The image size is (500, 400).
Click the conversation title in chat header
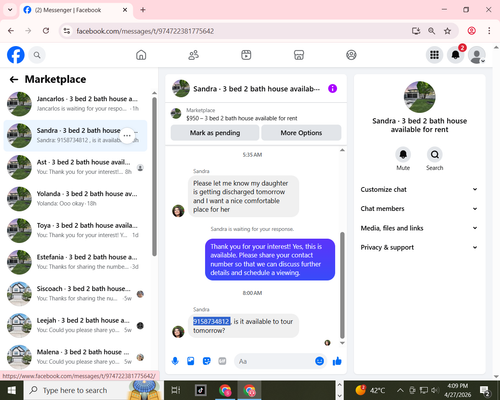(x=256, y=89)
